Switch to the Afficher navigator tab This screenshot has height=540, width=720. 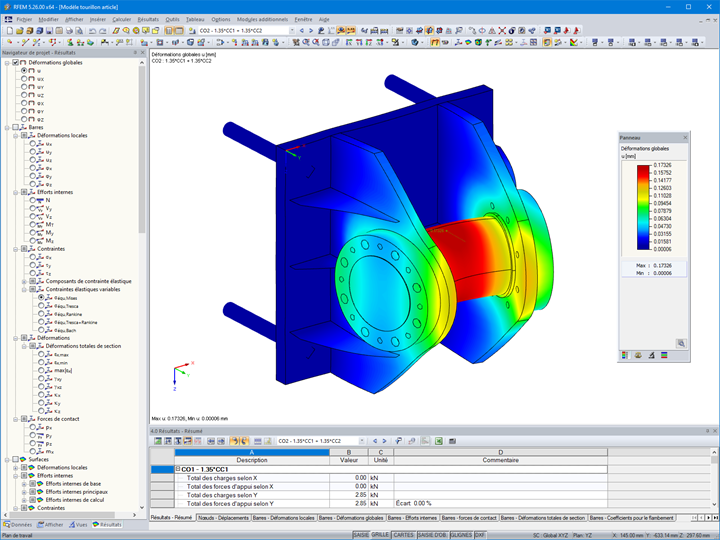pyautogui.click(x=51, y=524)
